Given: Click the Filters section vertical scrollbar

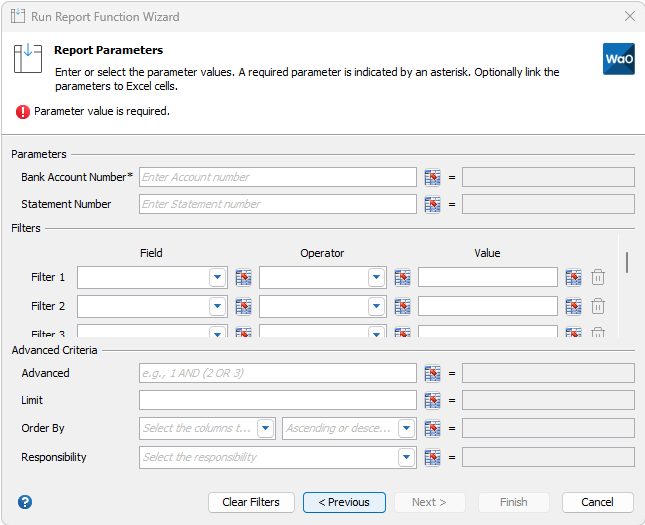Looking at the screenshot, I should (x=627, y=263).
